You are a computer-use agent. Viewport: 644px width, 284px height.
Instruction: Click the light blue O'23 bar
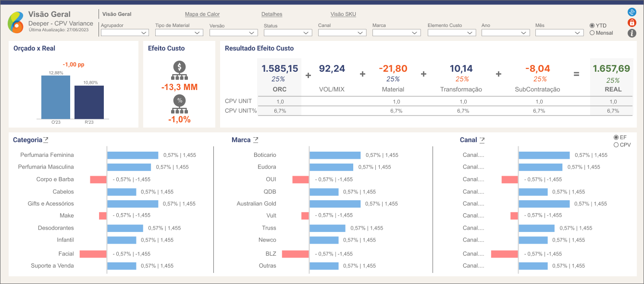click(56, 97)
